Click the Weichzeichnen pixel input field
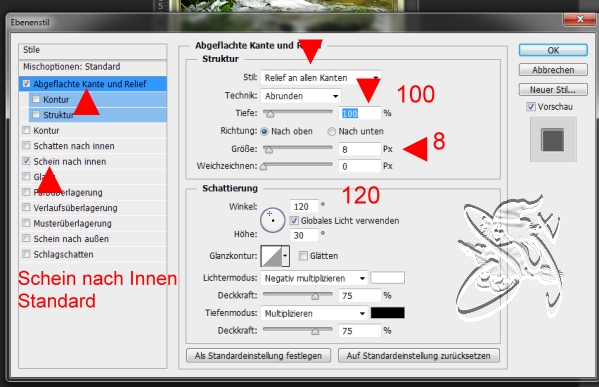599x387 pixels. coord(359,166)
